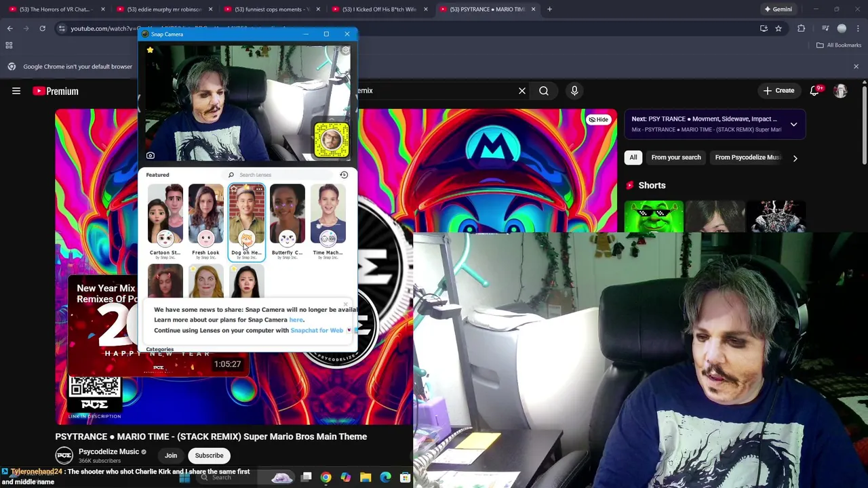This screenshot has width=868, height=488.
Task: Open Chrome from the taskbar
Action: 326,477
